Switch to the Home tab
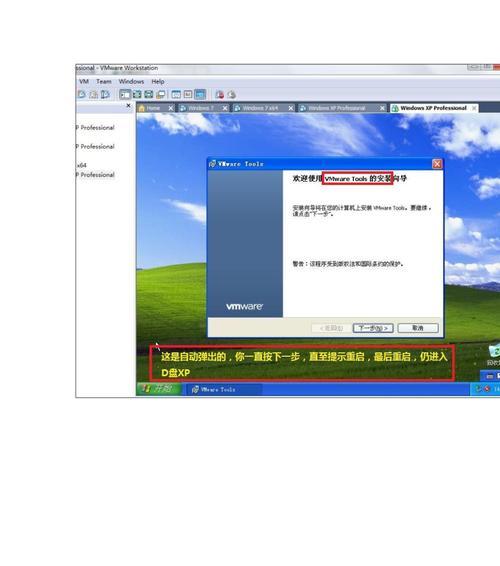 156,108
